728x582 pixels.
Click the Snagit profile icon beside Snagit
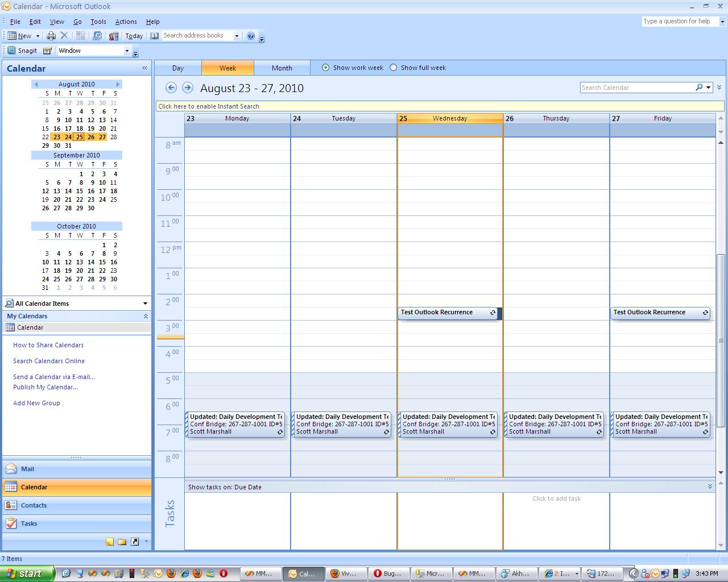pyautogui.click(x=47, y=51)
